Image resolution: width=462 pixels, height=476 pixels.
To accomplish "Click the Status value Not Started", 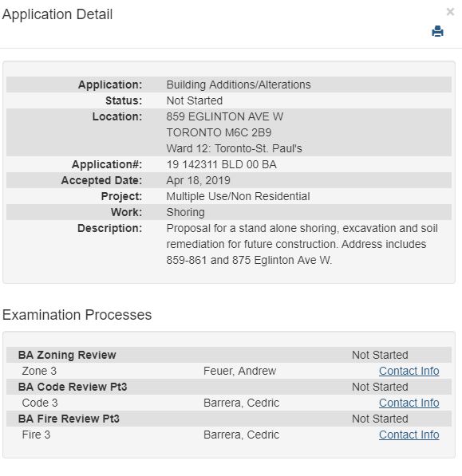I will (x=195, y=100).
